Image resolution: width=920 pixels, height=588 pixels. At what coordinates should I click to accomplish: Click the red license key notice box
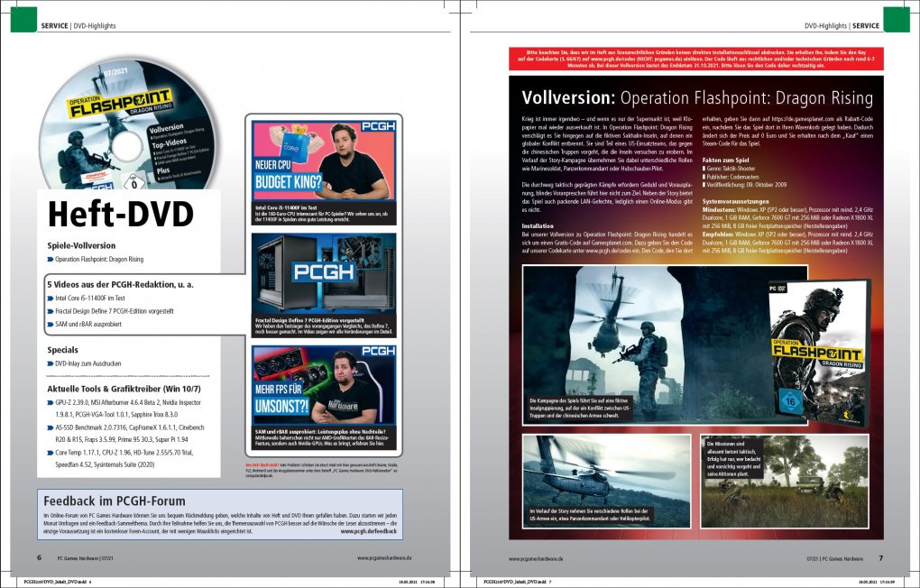tap(696, 59)
